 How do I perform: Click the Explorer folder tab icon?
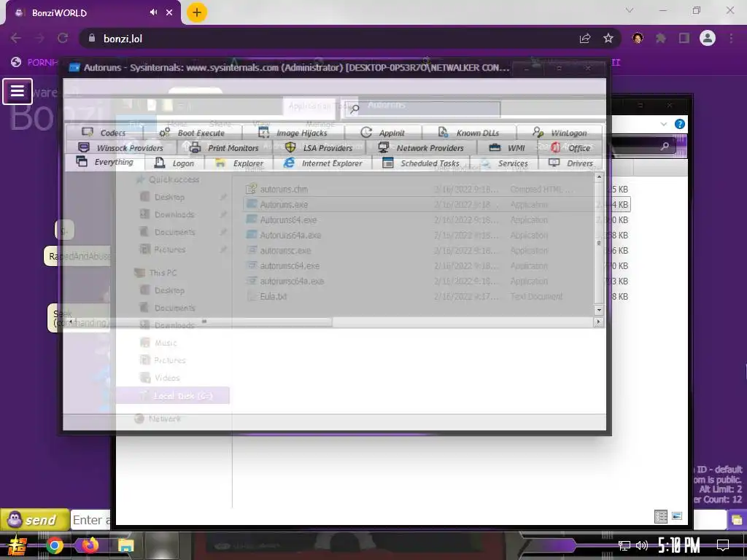click(x=220, y=163)
